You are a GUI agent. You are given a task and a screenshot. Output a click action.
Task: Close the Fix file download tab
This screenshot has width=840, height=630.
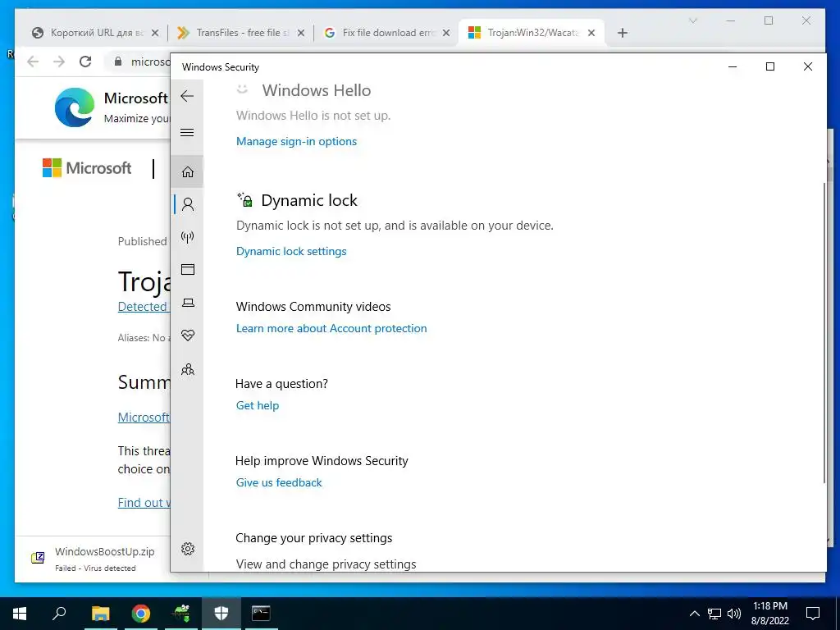pyautogui.click(x=446, y=33)
